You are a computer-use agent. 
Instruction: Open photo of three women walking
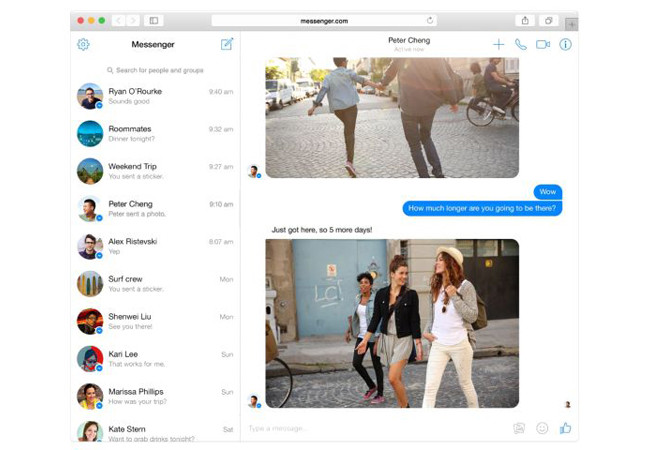click(392, 323)
